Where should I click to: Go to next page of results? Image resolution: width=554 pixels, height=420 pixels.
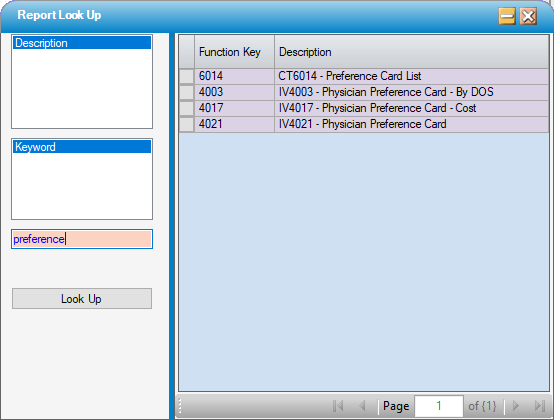(x=515, y=406)
